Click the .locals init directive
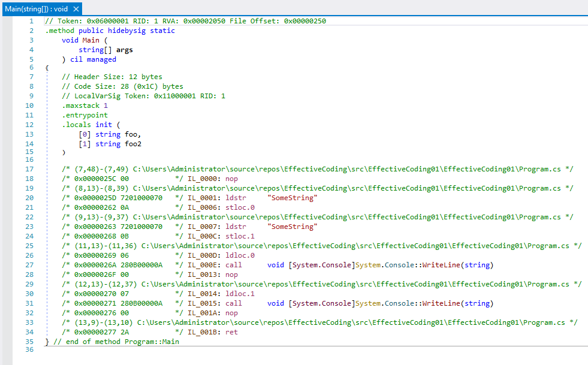 (89, 125)
